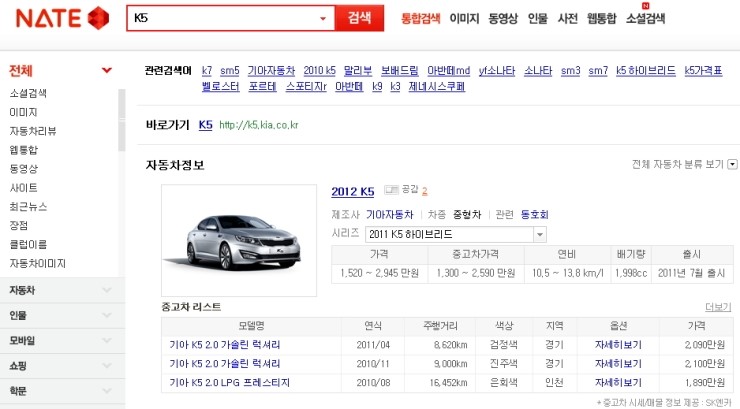Click related search term k7
Screen dimensions: 740x409
tap(207, 71)
